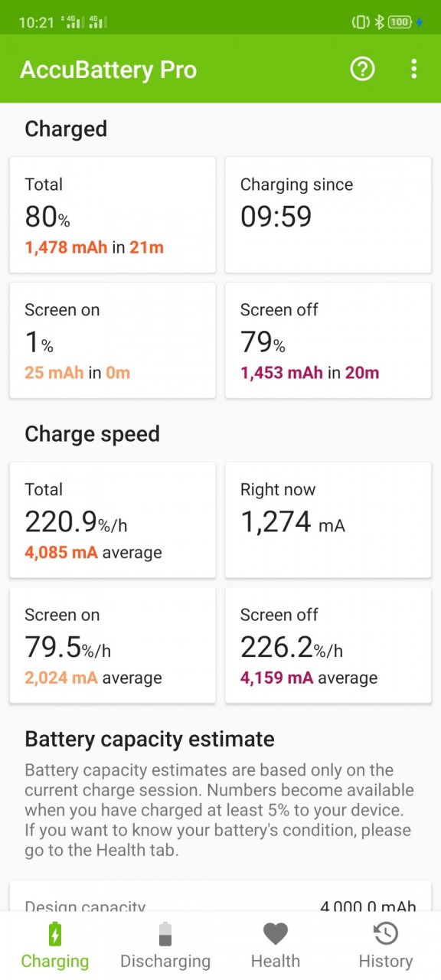Screen dimensions: 441x980
Task: Tap the Charge speed Total 220.9%/h card
Action: point(113,520)
